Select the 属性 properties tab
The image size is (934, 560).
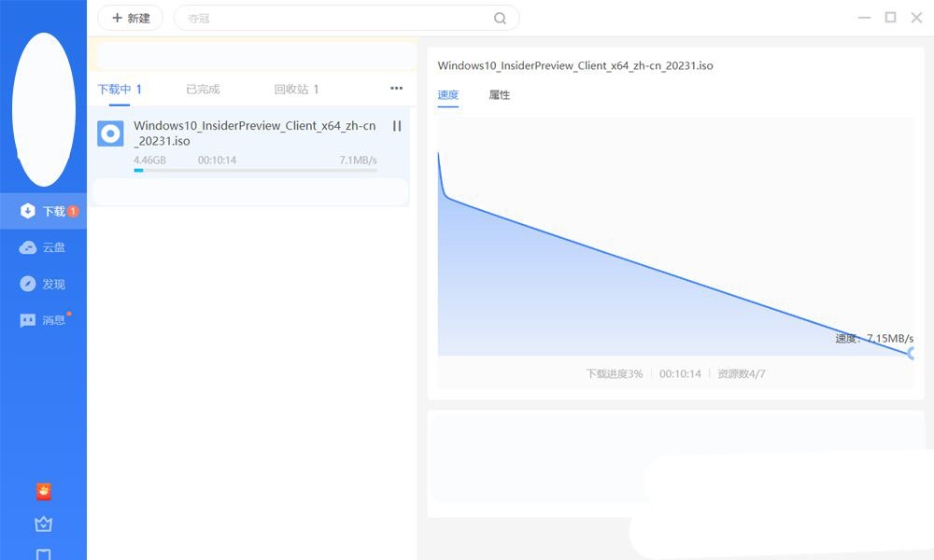point(499,95)
